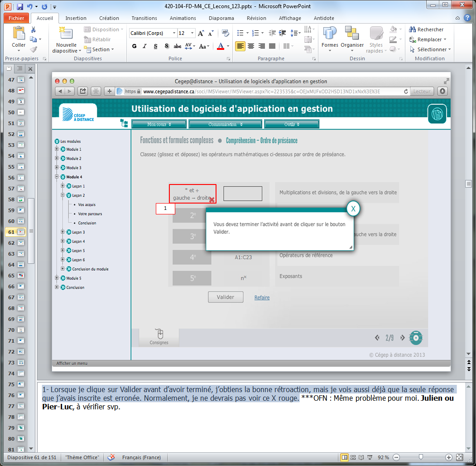This screenshot has height=466, width=476.
Task: Click the Coller (paste) icon
Action: 19,34
